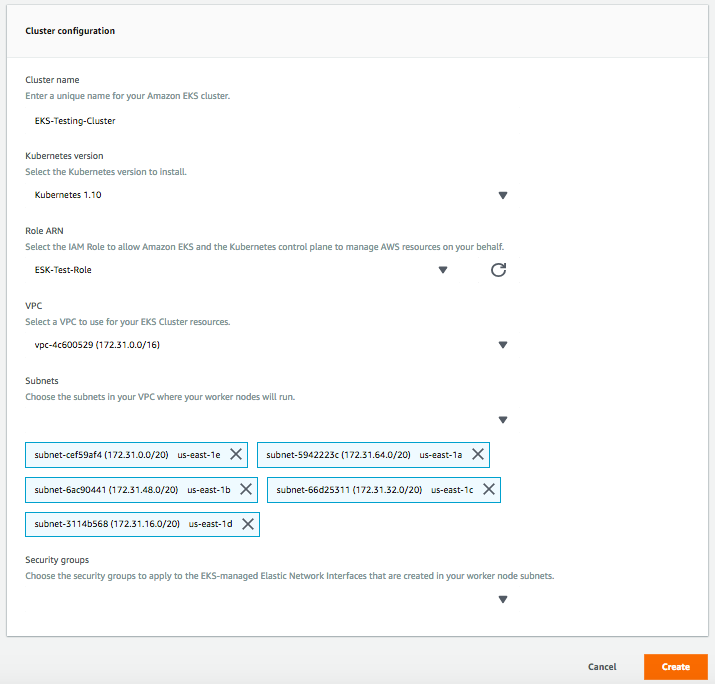This screenshot has width=715, height=684.
Task: Remove subnet-5942223c us-east-1a chip
Action: coord(477,454)
